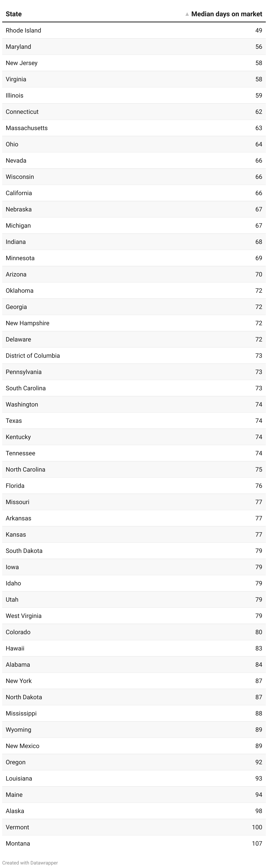Image resolution: width=268 pixels, height=868 pixels.
Task: Click the value 49 in the first row
Action: click(259, 30)
